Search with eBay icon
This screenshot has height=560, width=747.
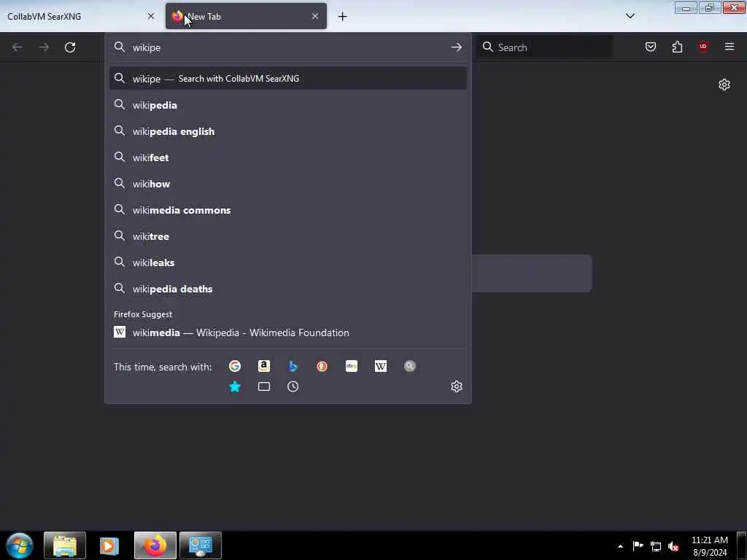click(352, 366)
